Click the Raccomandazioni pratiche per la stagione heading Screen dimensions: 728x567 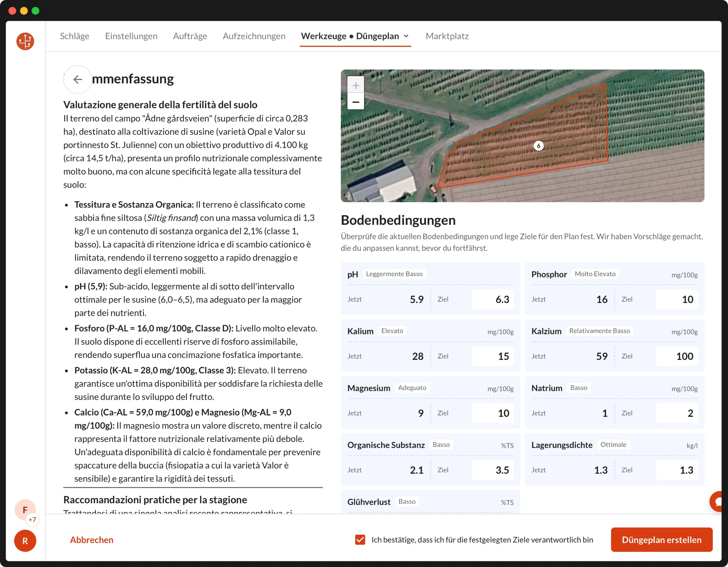(x=155, y=500)
